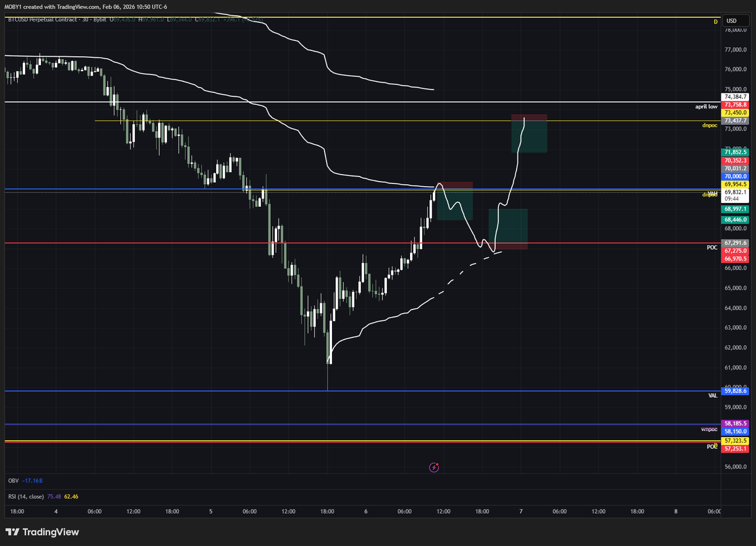Screen dimensions: 756x546
Task: Click the 56,000.0 price axis tick
Action: 736,467
